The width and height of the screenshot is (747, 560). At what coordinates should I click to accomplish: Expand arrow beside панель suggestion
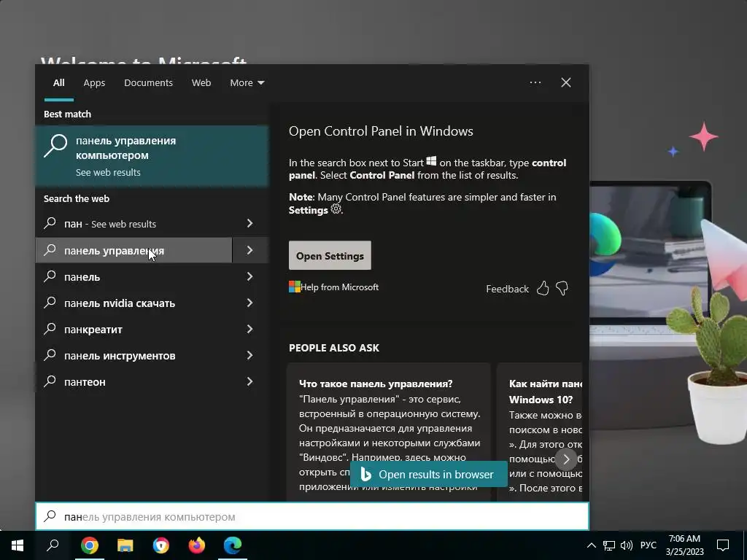pyautogui.click(x=250, y=276)
